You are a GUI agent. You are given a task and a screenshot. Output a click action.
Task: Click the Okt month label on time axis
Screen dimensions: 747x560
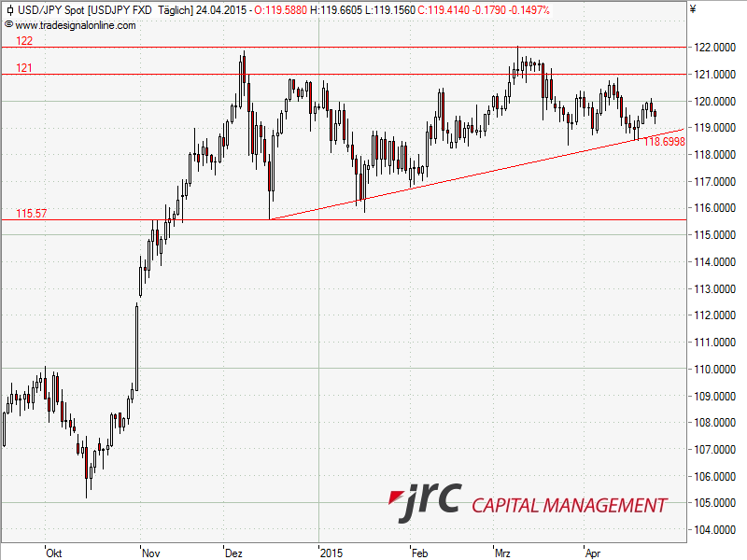click(x=53, y=553)
